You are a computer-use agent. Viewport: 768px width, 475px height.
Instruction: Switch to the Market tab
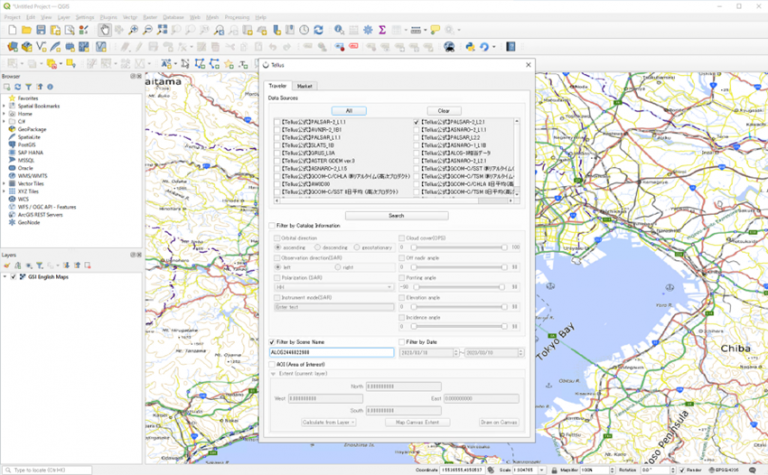tap(304, 86)
